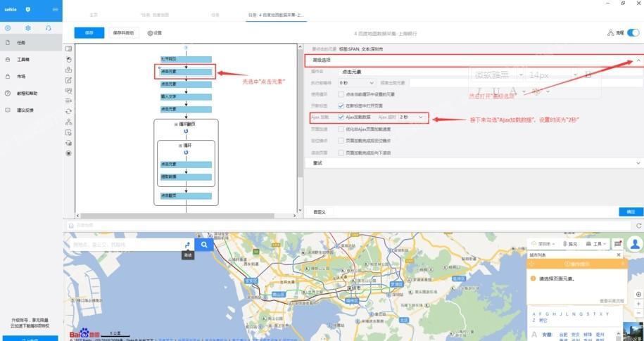Select the 点击翻页 step in the flow
Image resolution: width=644 pixels, height=341 pixels.
pyautogui.click(x=186, y=195)
